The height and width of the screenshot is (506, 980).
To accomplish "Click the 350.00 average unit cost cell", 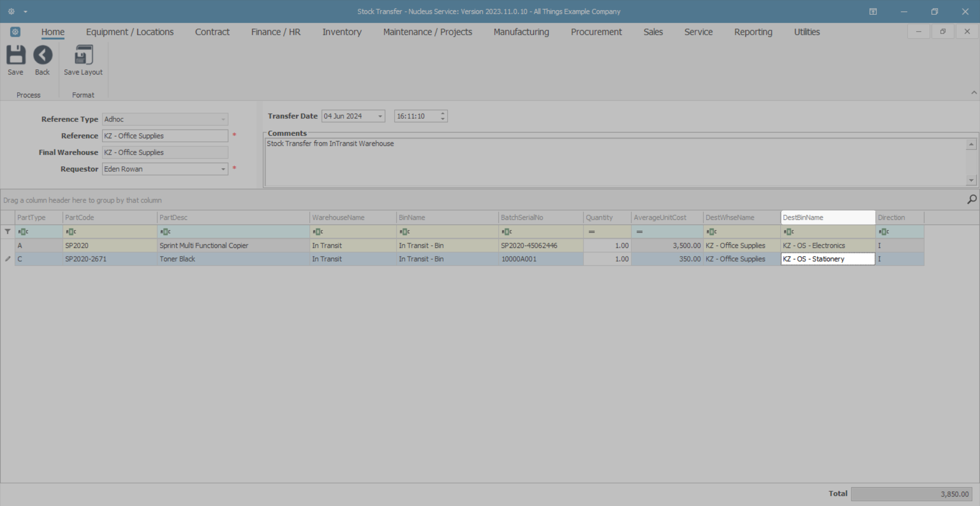I will point(667,259).
